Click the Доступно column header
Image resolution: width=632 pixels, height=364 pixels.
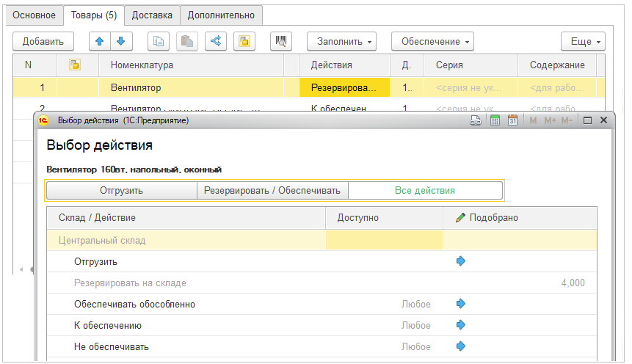tap(384, 218)
